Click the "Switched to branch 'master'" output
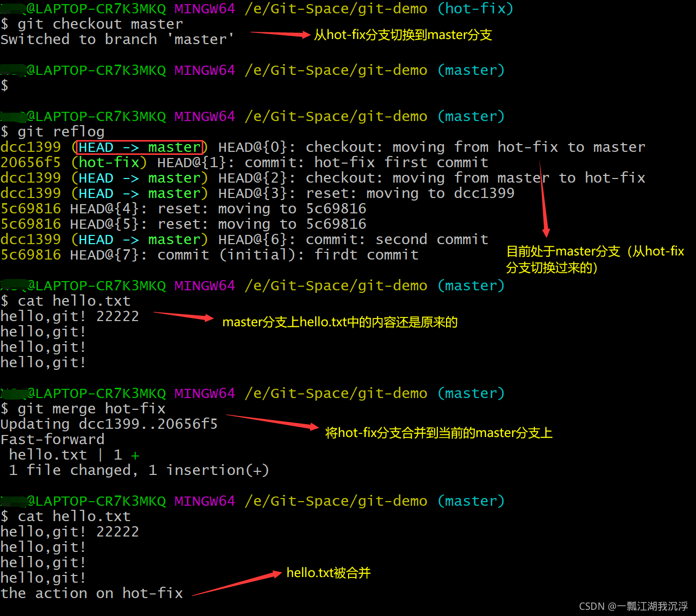696x616 pixels. (x=117, y=39)
